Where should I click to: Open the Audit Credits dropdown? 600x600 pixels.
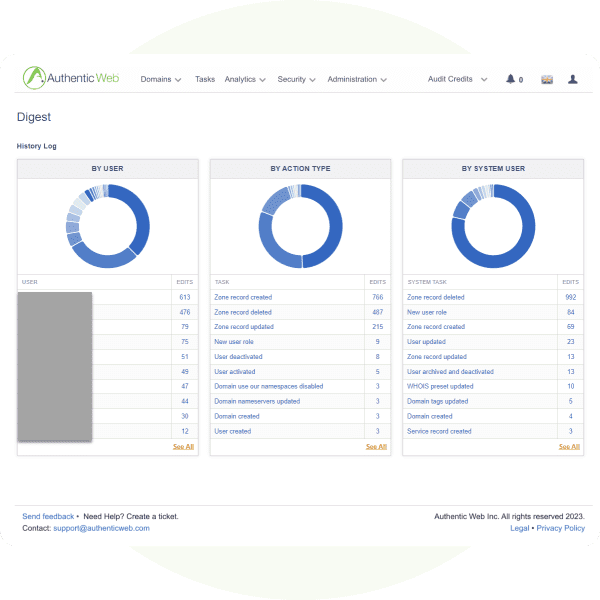(457, 79)
